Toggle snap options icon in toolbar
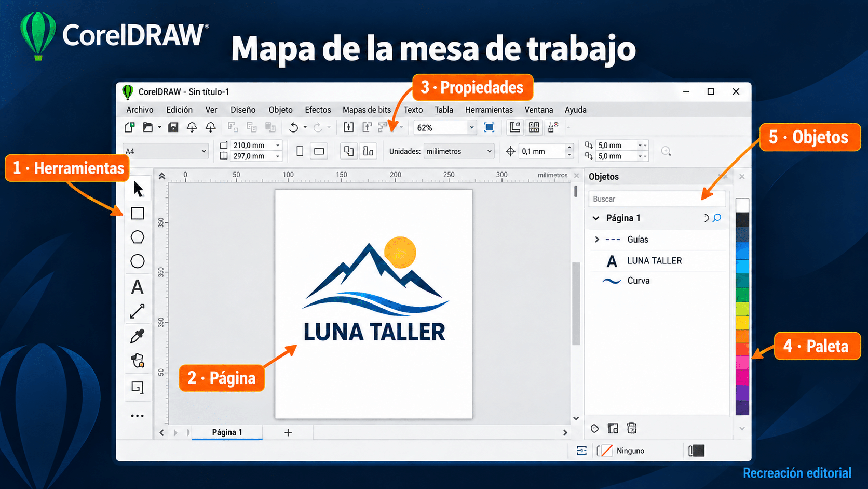The image size is (868, 489). pyautogui.click(x=553, y=127)
